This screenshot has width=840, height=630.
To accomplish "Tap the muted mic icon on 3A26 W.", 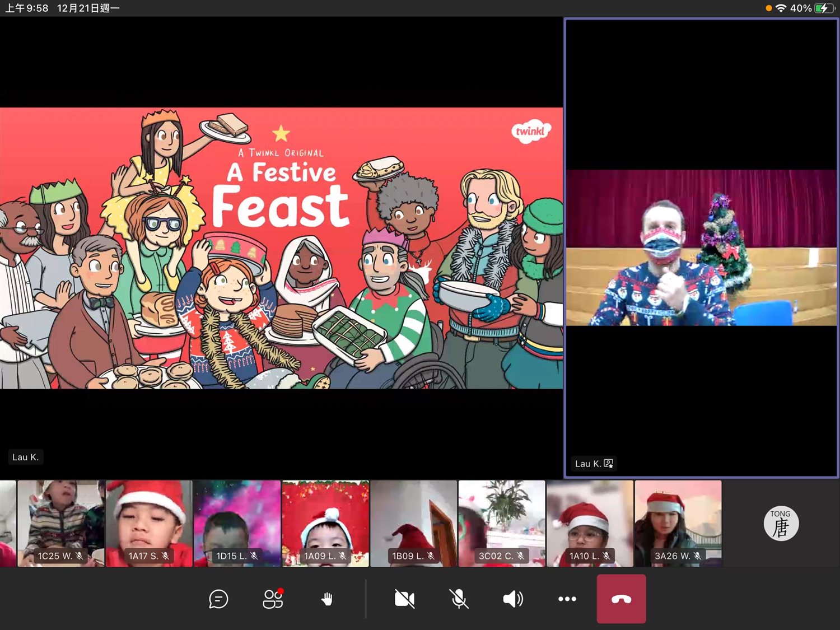I will point(698,556).
